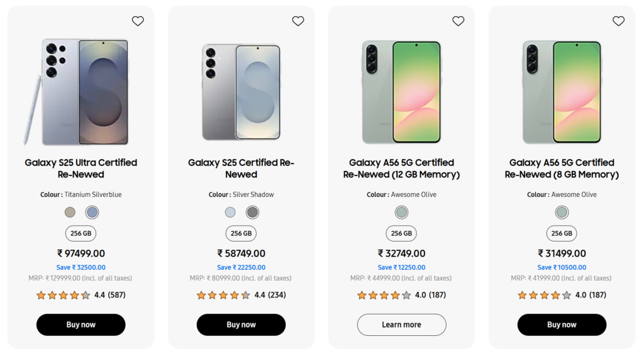Pick 256 GB storage on A56 12 GB card

[x=401, y=233]
